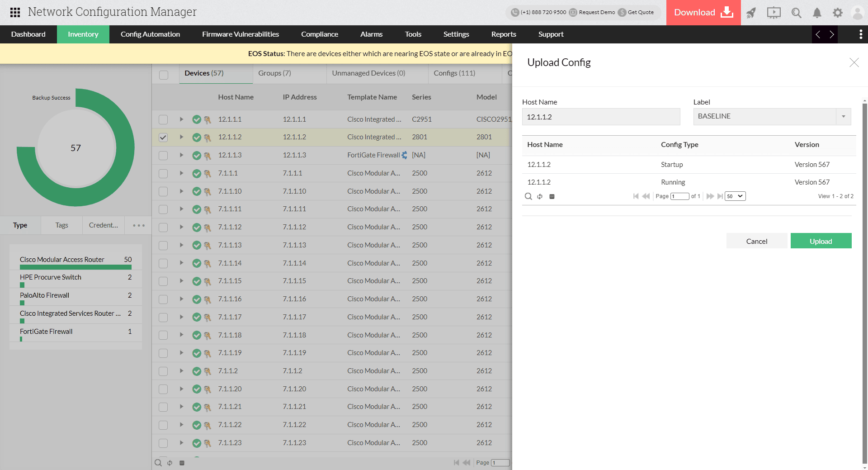The height and width of the screenshot is (470, 868).
Task: Open the notifications bell icon
Action: tap(816, 13)
